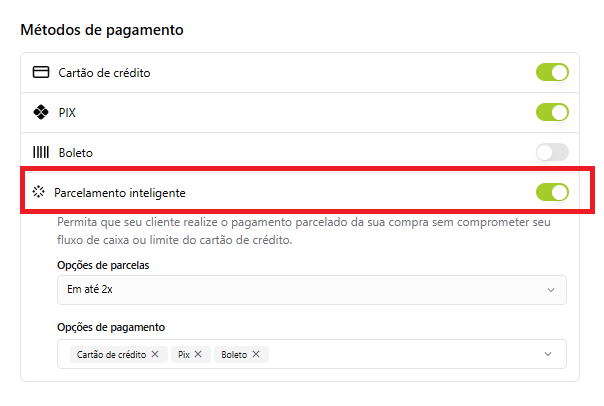Click inside the Opções de pagamento field

pyautogui.click(x=312, y=354)
